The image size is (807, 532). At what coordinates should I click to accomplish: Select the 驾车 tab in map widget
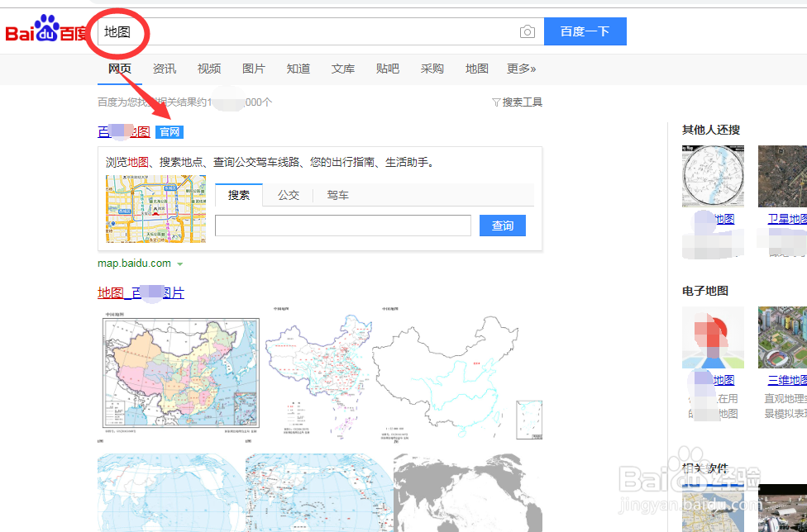pos(337,195)
